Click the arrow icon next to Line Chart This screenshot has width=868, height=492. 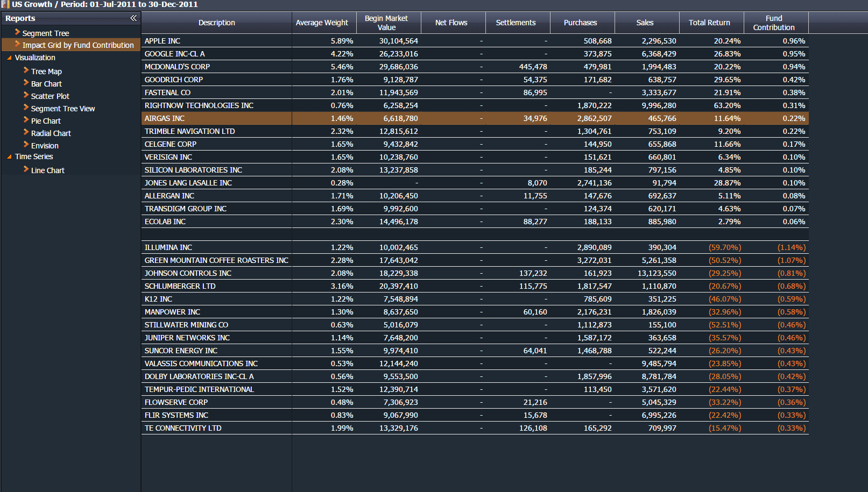coord(26,169)
